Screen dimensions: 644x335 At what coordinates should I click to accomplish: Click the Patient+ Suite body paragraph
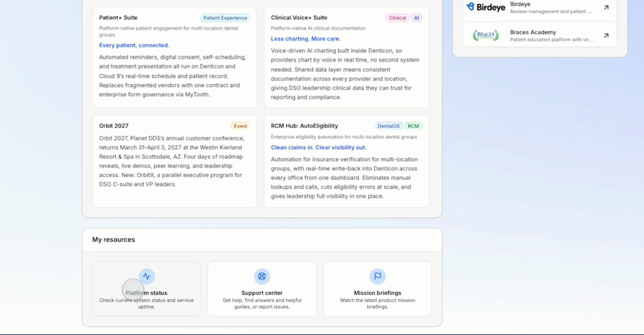tap(173, 76)
